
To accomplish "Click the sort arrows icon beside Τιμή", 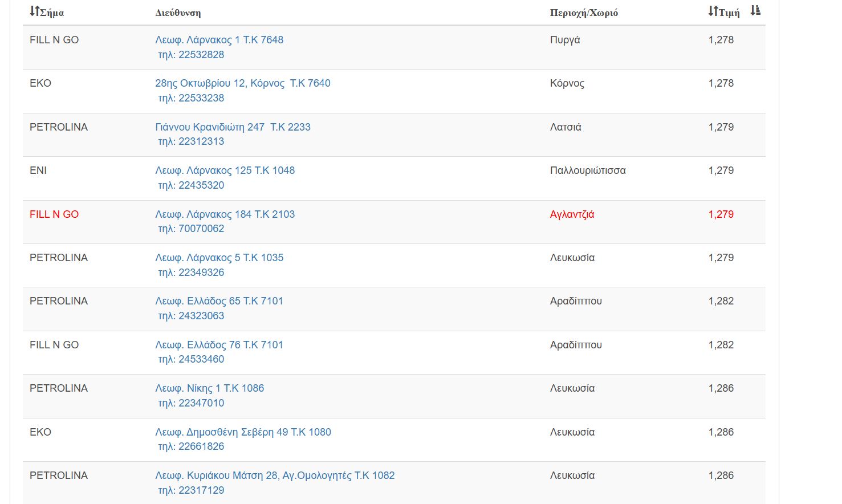I will [713, 11].
